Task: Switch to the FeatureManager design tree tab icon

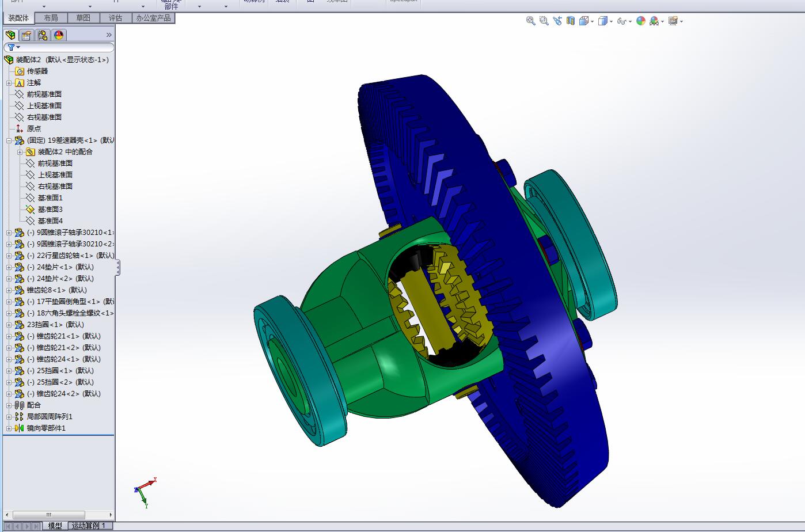Action: [x=10, y=35]
